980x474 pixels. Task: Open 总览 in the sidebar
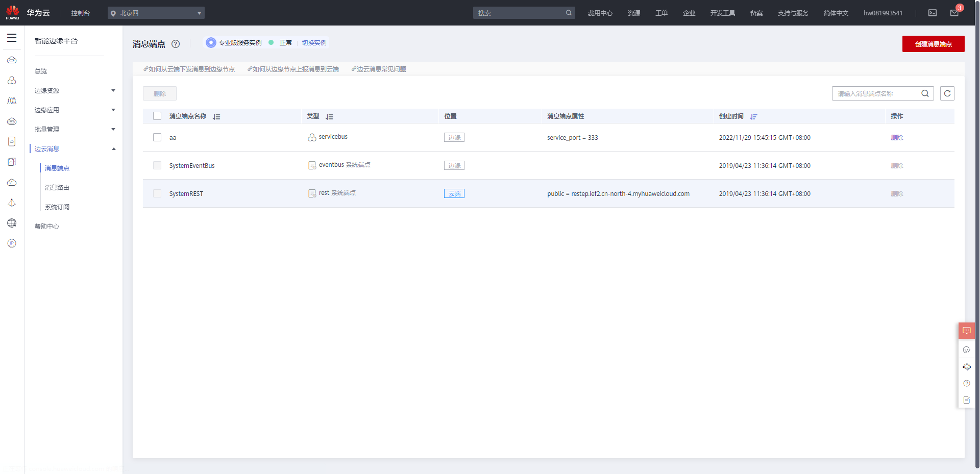(41, 71)
